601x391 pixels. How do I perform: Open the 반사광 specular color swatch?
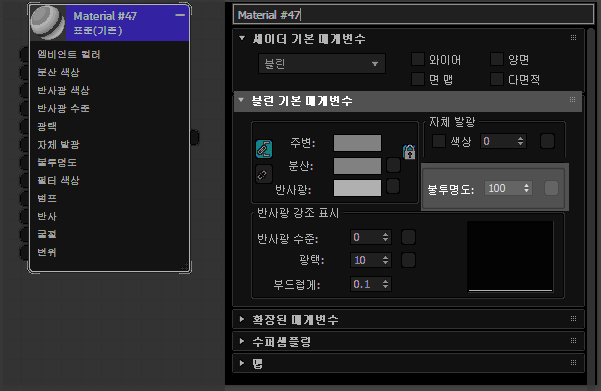357,188
